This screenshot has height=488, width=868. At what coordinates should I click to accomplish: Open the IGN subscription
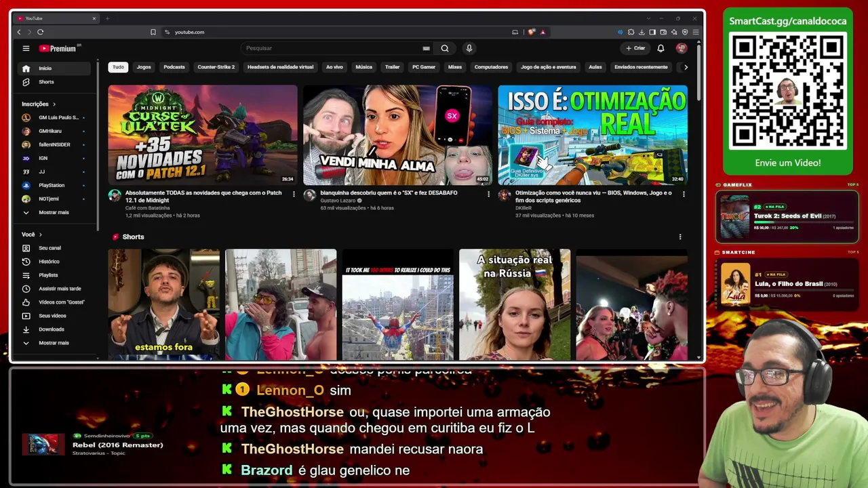[x=54, y=158]
